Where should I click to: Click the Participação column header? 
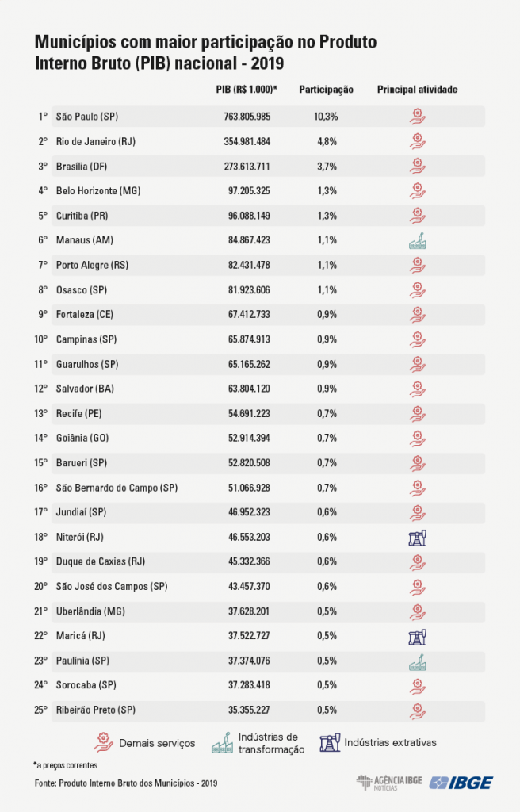[x=327, y=90]
